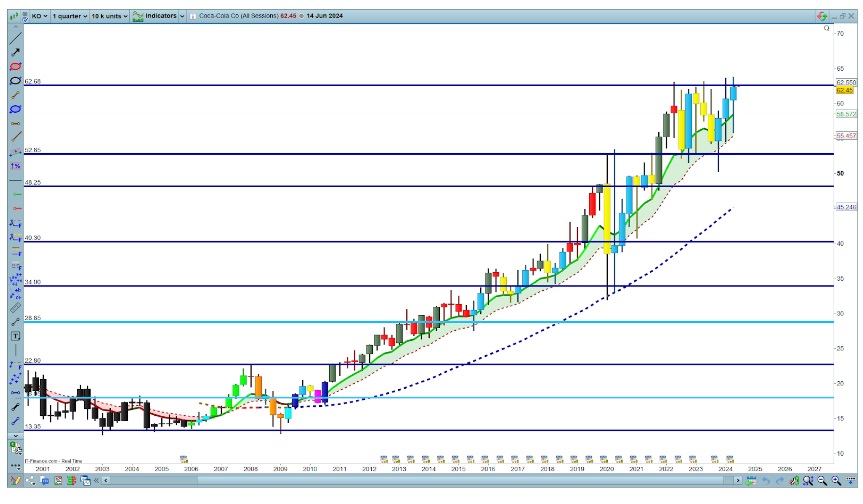Open the 10 k units dropdown

(109, 16)
